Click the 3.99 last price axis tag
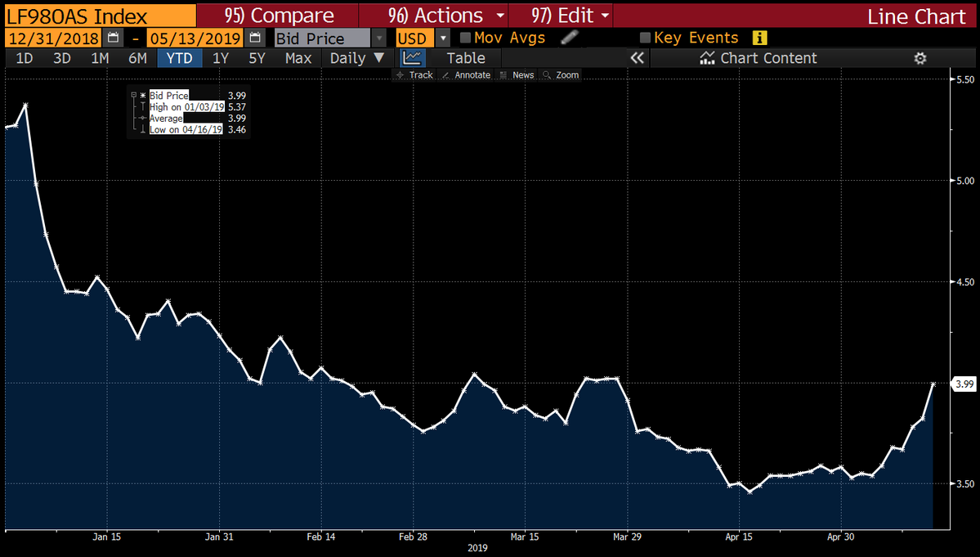The width and height of the screenshot is (980, 557). 964,384
